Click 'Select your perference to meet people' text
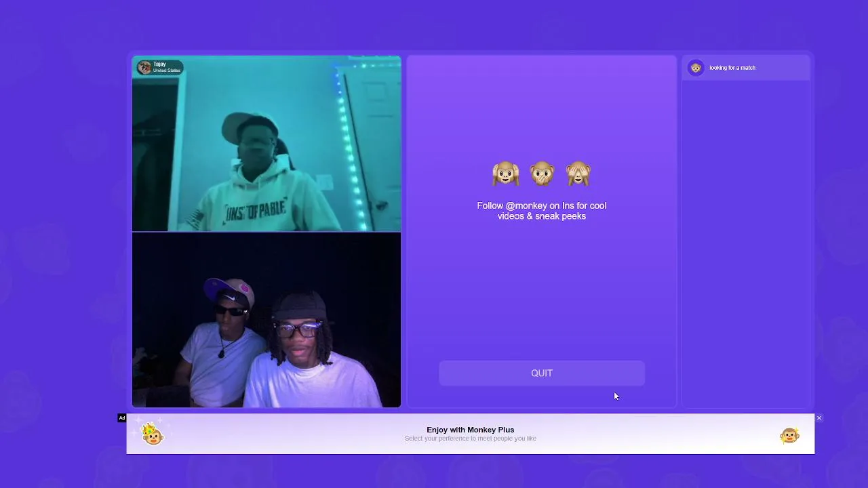This screenshot has width=868, height=488. click(x=471, y=439)
